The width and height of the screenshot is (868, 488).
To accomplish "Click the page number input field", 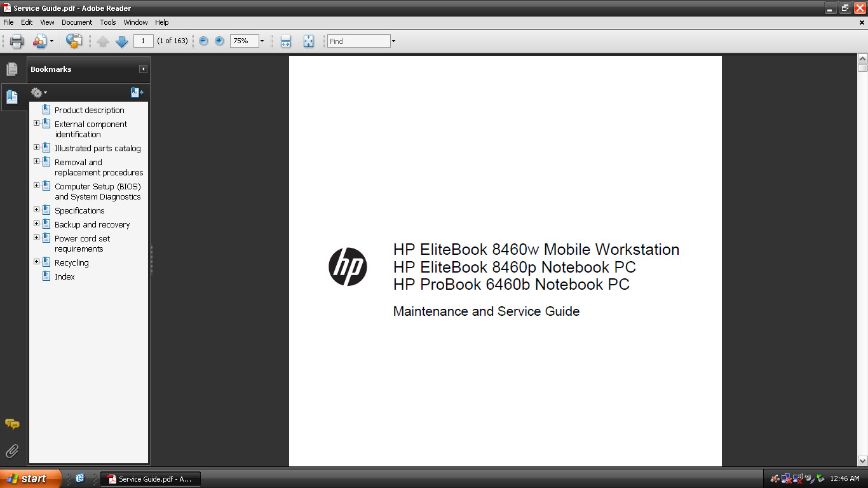I will point(144,41).
